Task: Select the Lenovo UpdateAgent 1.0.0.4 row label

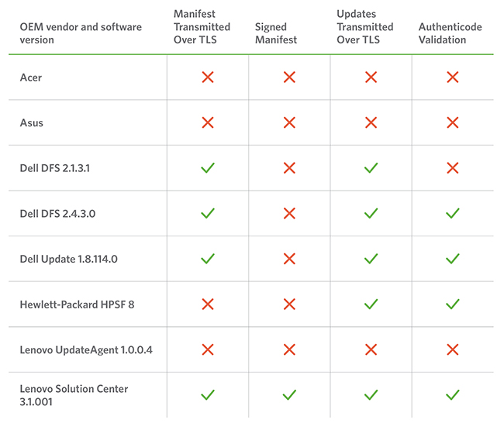Action: tap(86, 349)
